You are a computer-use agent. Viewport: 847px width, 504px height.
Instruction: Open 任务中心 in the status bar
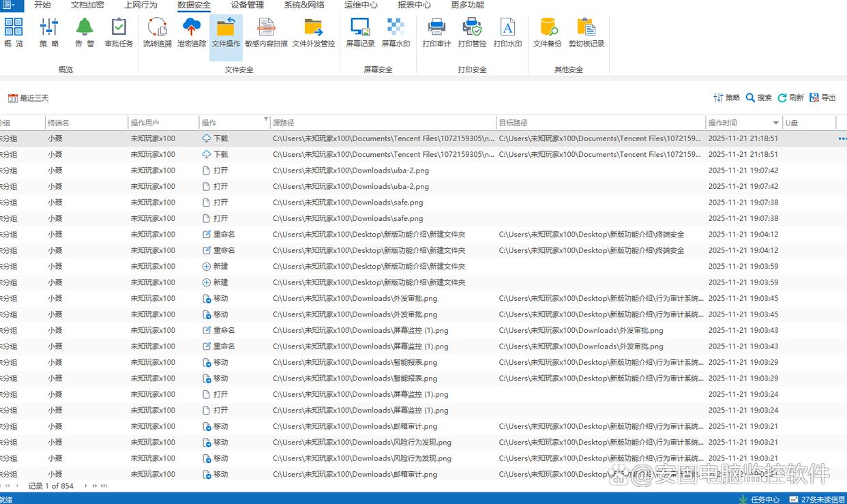[759, 499]
